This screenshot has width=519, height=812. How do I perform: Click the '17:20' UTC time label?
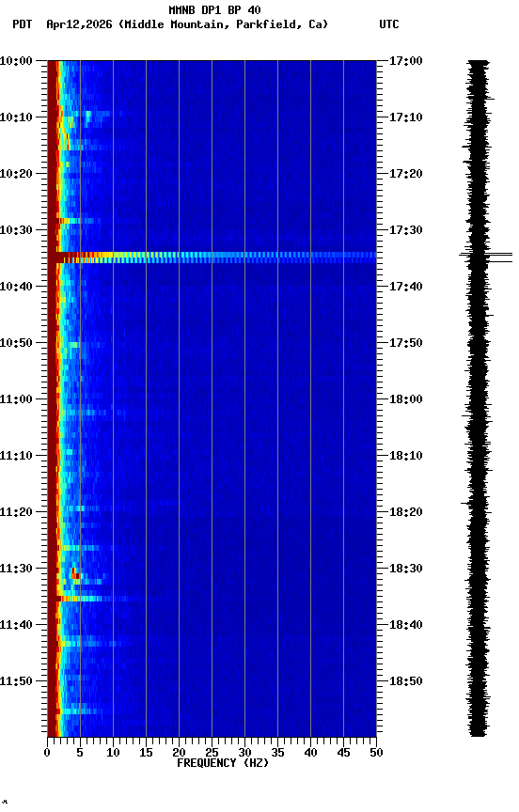[x=405, y=174]
